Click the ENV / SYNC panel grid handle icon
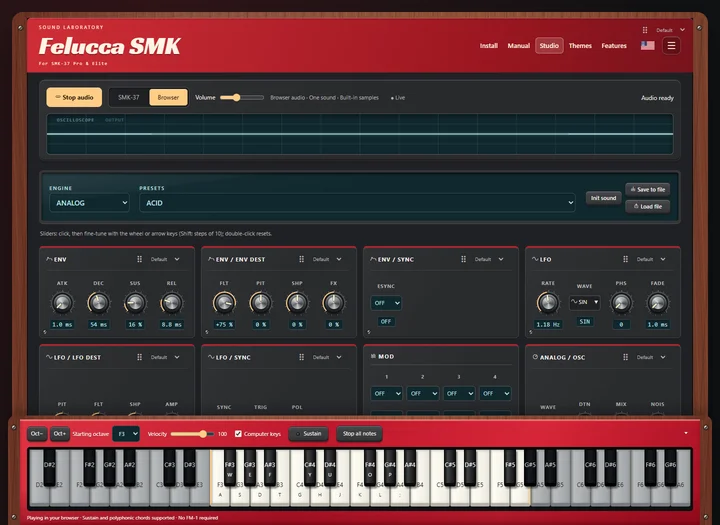The width and height of the screenshot is (720, 525). pyautogui.click(x=463, y=259)
